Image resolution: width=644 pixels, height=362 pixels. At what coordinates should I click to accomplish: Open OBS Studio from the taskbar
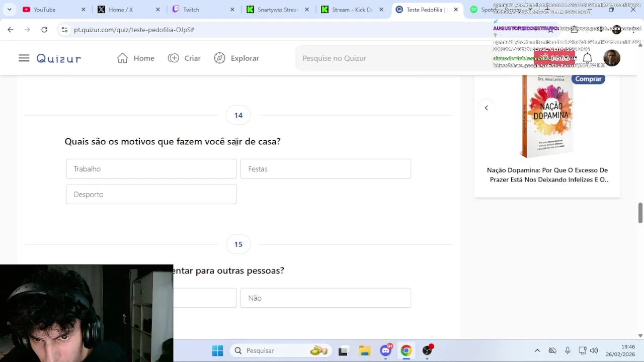[x=427, y=350]
